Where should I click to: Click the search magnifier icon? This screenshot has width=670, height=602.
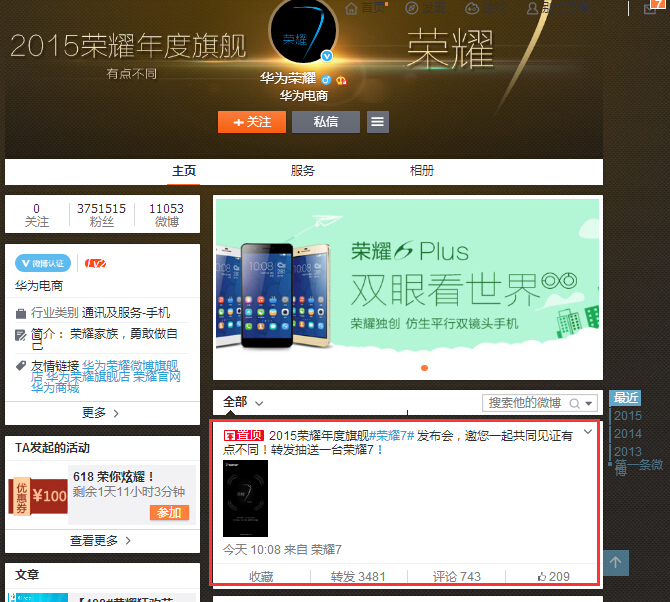pyautogui.click(x=575, y=403)
